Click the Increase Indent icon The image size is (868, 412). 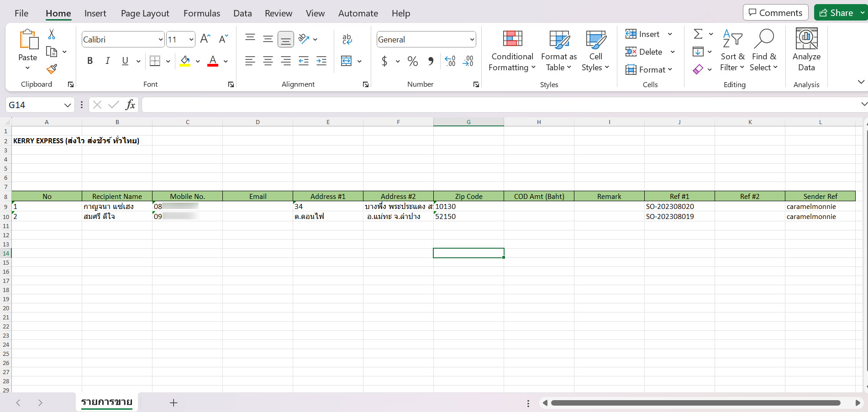(321, 61)
